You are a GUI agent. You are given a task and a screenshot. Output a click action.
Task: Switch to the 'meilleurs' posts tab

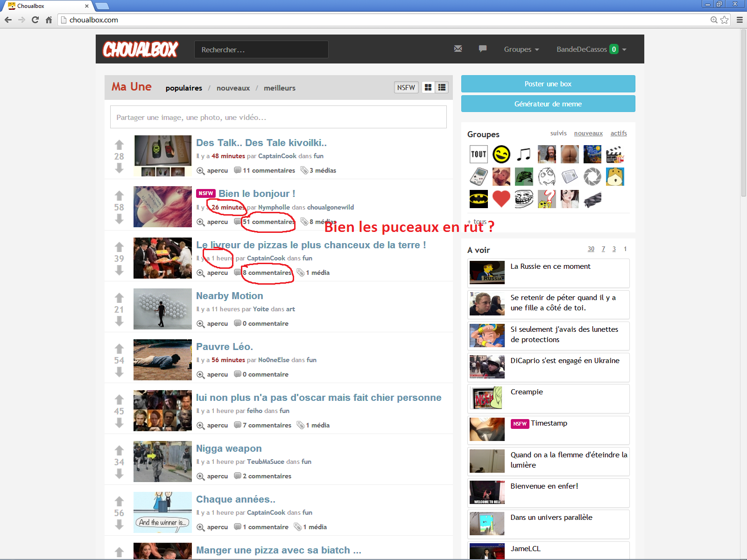279,88
